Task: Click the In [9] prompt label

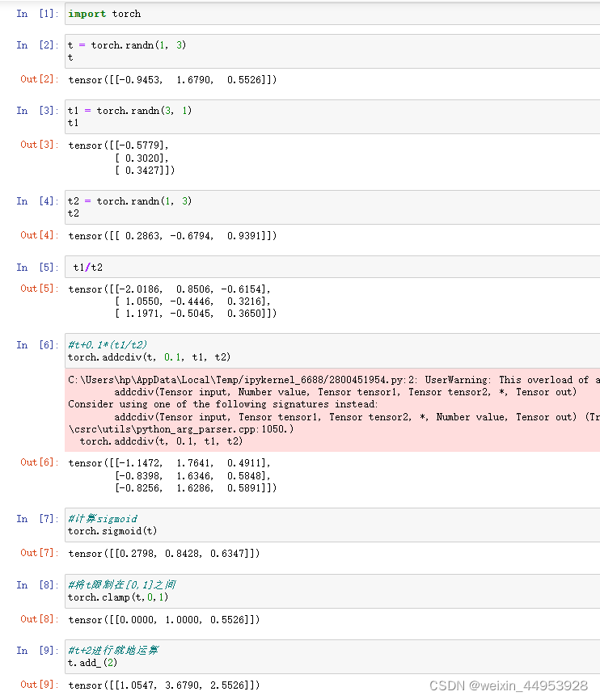Action: [37, 651]
